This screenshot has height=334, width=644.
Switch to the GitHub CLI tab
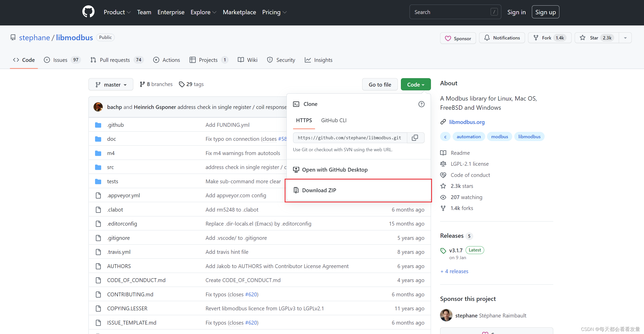click(334, 120)
